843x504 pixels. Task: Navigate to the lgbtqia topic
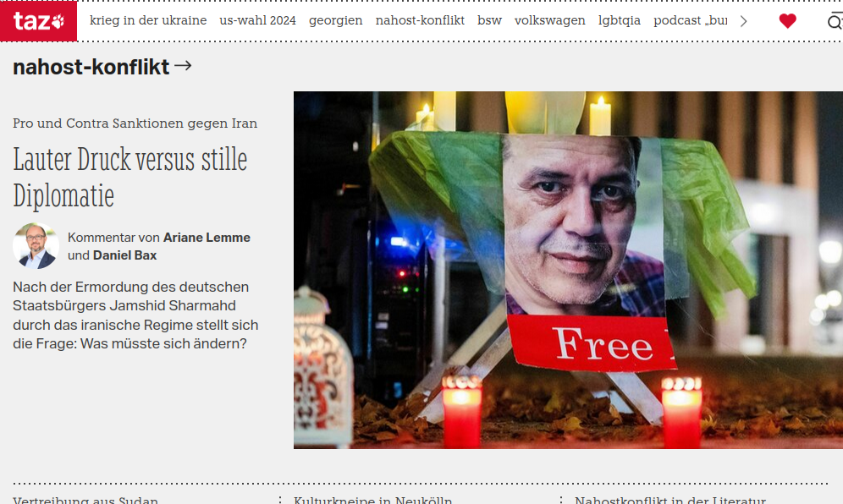(x=620, y=20)
